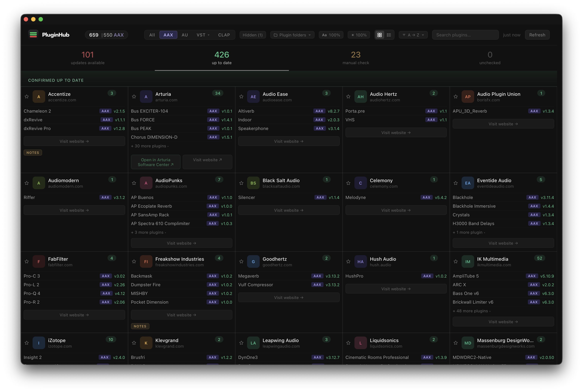Favorite Celemony with star icon
Viewport: 583px width, 392px height.
point(348,183)
